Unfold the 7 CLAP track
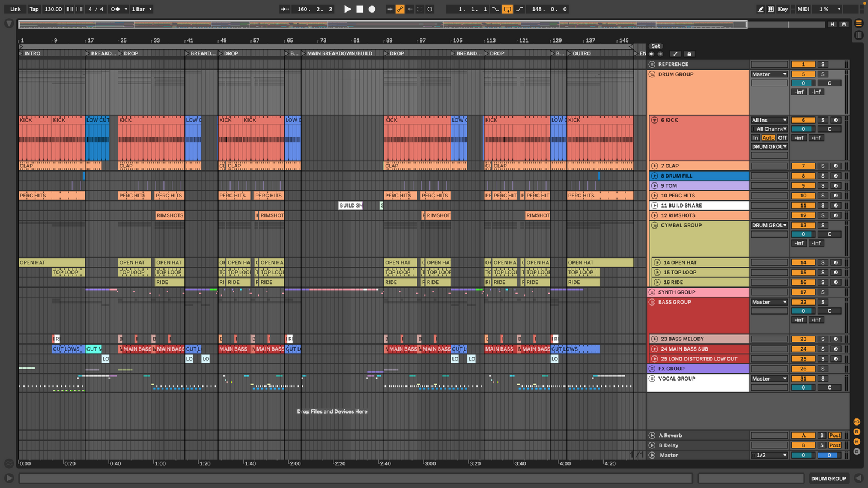This screenshot has height=488, width=868. click(x=655, y=166)
